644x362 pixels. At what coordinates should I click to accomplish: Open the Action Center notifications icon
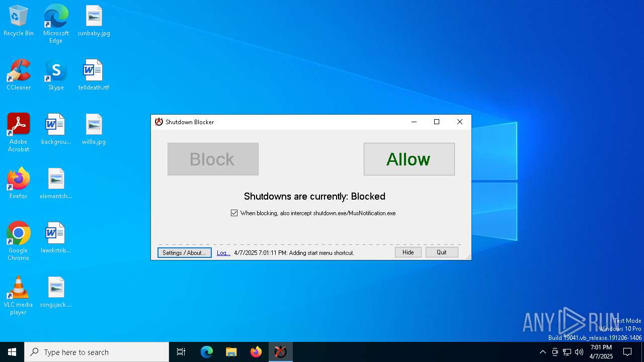point(627,352)
